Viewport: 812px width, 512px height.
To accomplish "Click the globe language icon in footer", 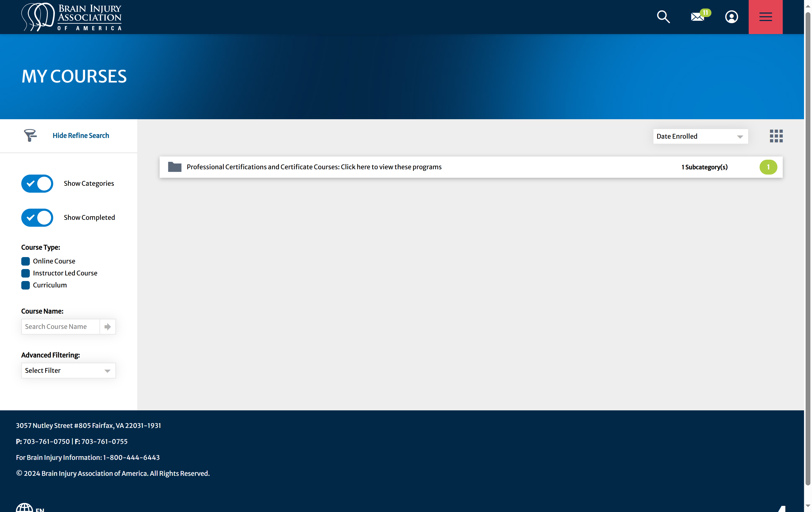I will [25, 508].
